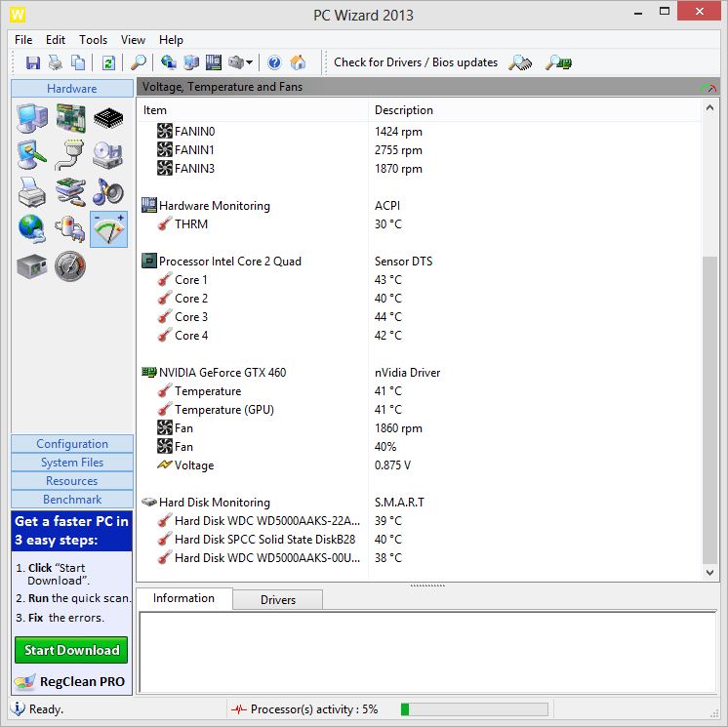Select the Drives CD and floppy icon
The height and width of the screenshot is (727, 728).
tap(108, 154)
